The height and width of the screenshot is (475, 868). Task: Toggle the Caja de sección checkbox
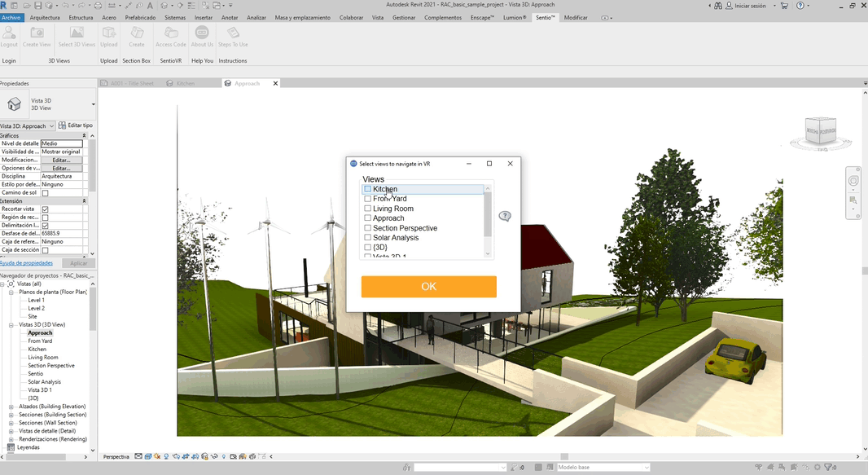46,250
